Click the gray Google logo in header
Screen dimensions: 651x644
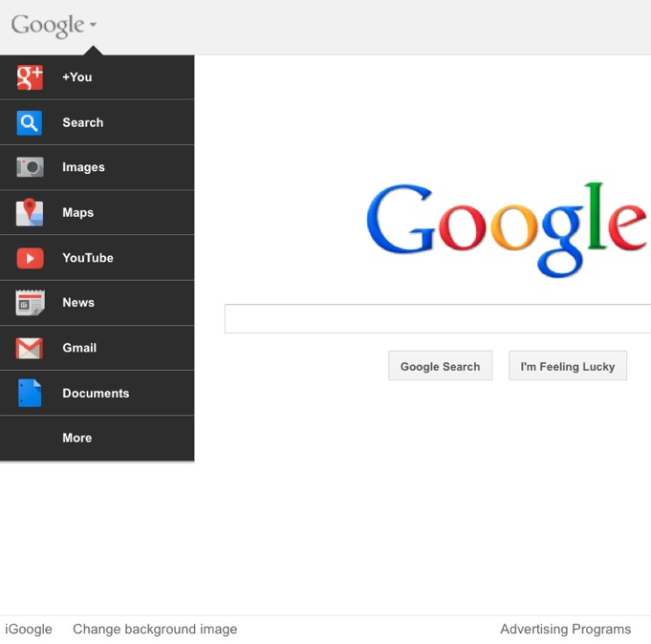coord(48,25)
